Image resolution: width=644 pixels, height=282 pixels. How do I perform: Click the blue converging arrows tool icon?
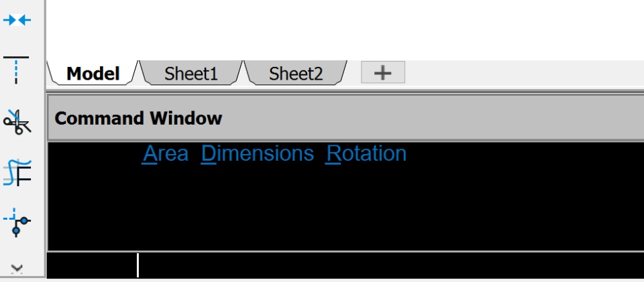pyautogui.click(x=17, y=20)
